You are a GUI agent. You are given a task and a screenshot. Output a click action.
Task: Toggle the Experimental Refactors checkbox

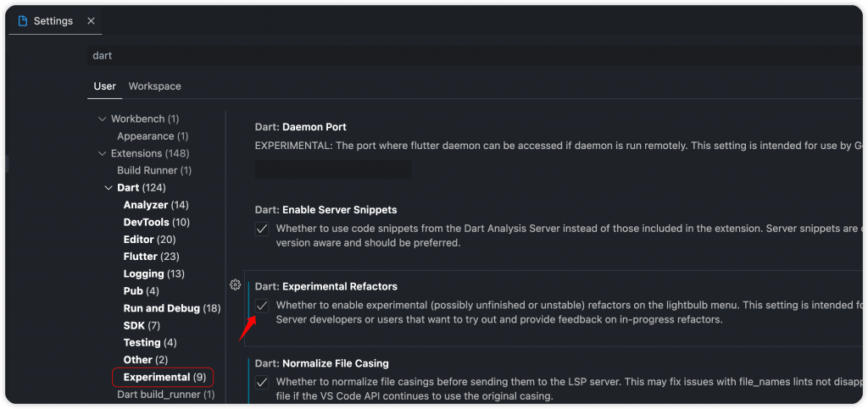pos(262,306)
